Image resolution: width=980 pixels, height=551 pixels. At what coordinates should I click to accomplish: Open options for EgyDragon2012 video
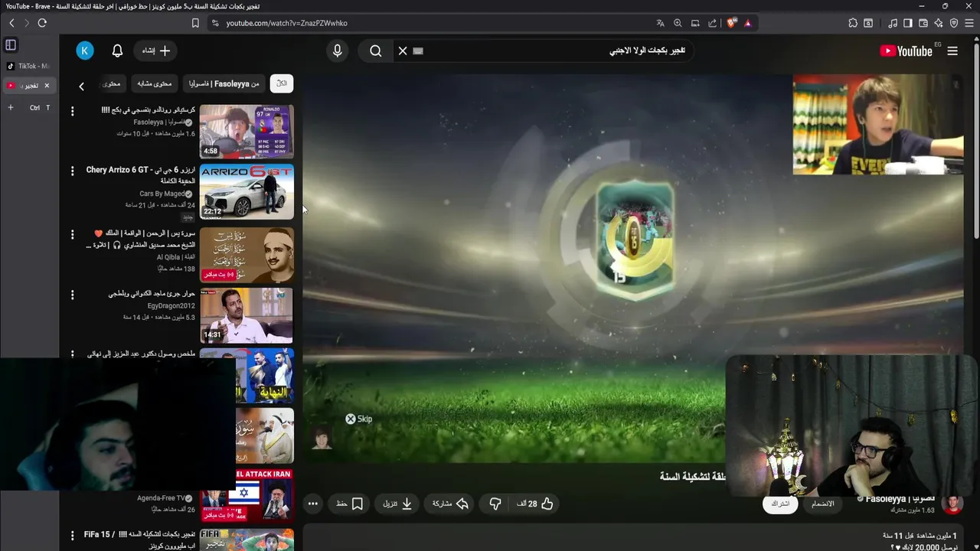[x=73, y=295]
